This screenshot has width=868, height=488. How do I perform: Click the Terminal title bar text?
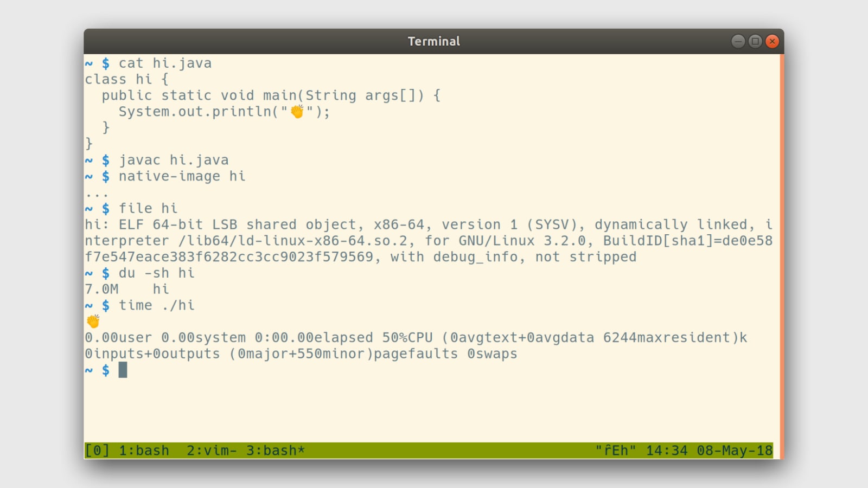(x=434, y=41)
